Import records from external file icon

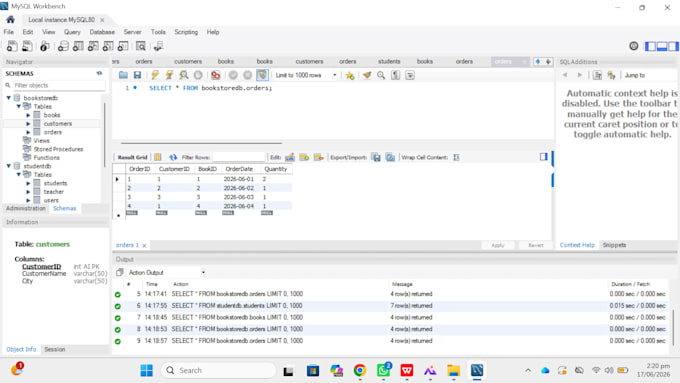click(x=390, y=157)
